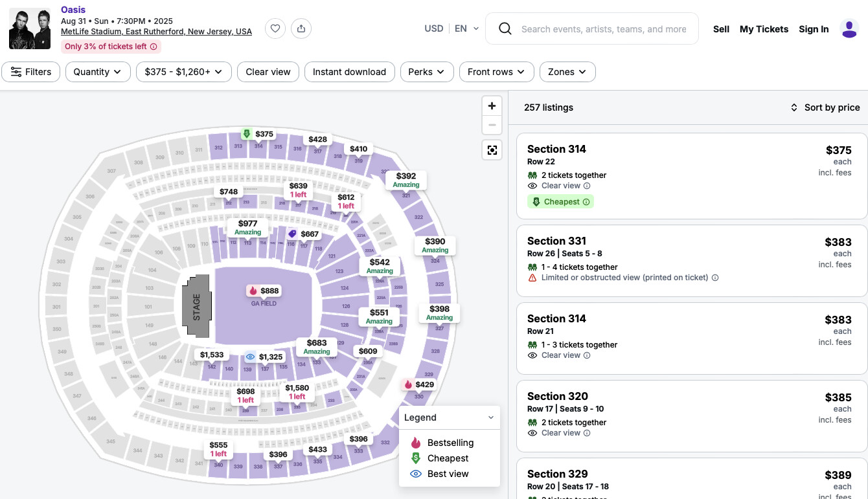The image size is (868, 499).
Task: Select the $429 bestselling marker
Action: click(418, 384)
